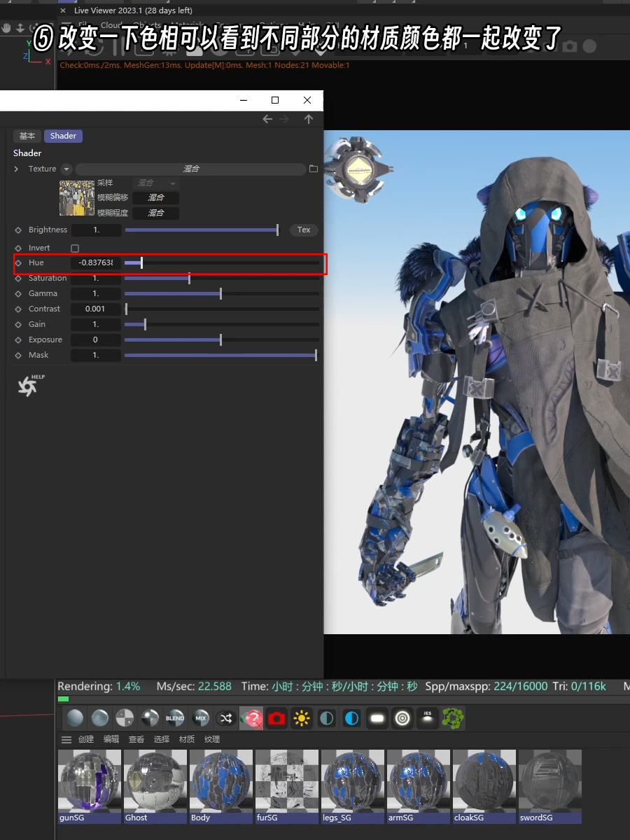This screenshot has height=840, width=630.
Task: Toggle keyframe diamond for Invert
Action: [x=18, y=248]
